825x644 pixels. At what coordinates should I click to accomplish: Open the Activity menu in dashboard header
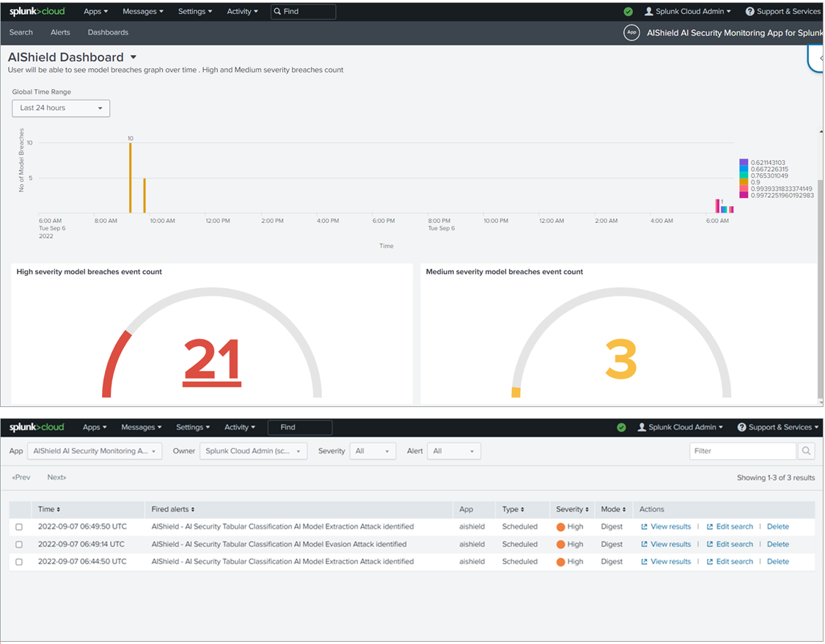[243, 11]
